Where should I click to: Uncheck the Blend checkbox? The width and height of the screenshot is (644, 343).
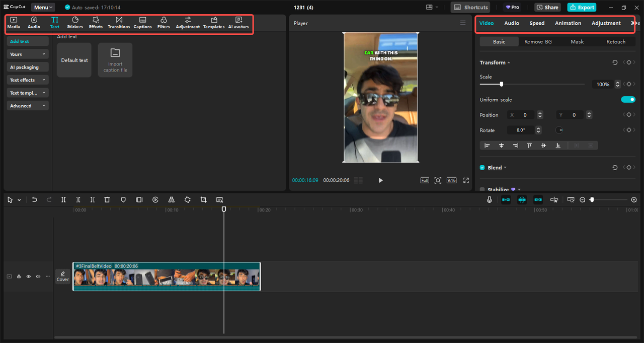(x=482, y=168)
